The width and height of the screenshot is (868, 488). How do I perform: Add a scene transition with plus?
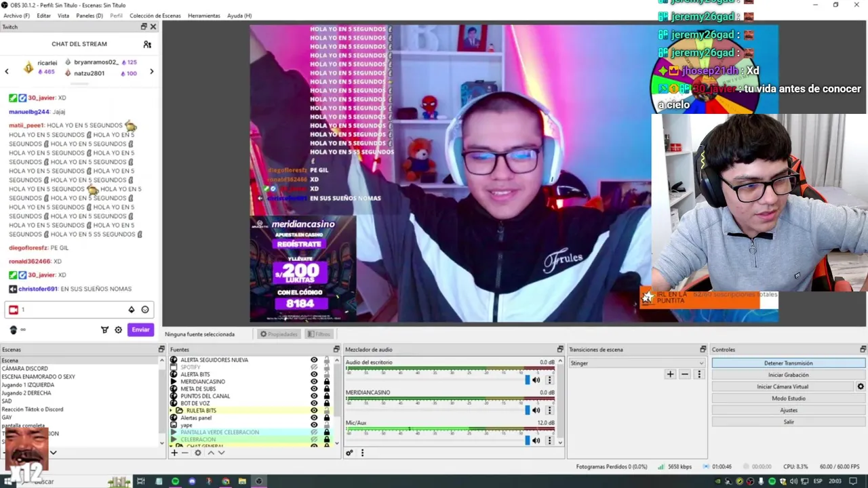pos(670,374)
